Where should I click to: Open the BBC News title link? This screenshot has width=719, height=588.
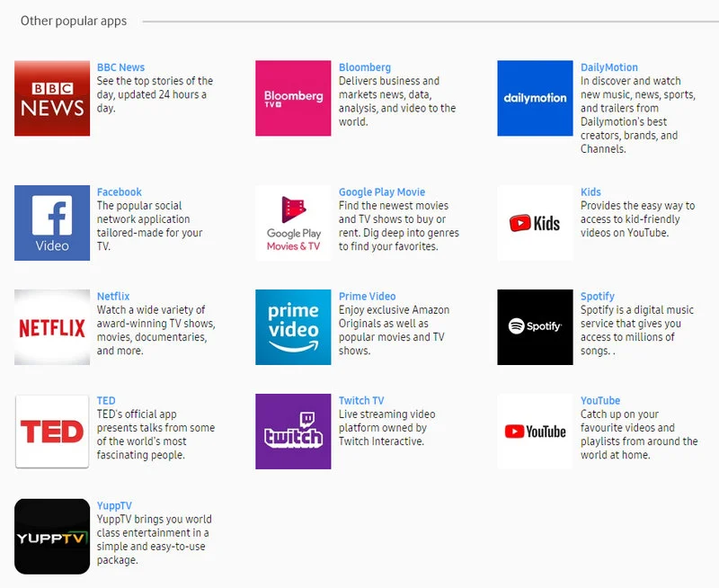[120, 67]
